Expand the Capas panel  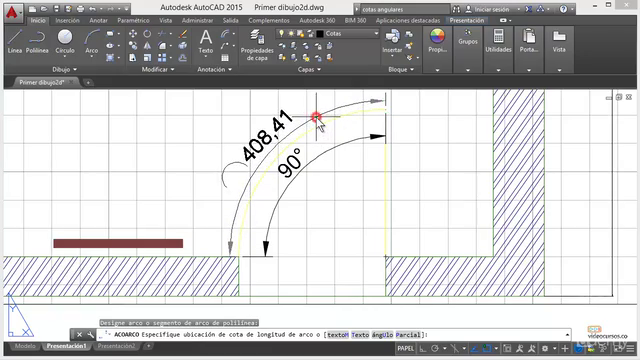309,69
